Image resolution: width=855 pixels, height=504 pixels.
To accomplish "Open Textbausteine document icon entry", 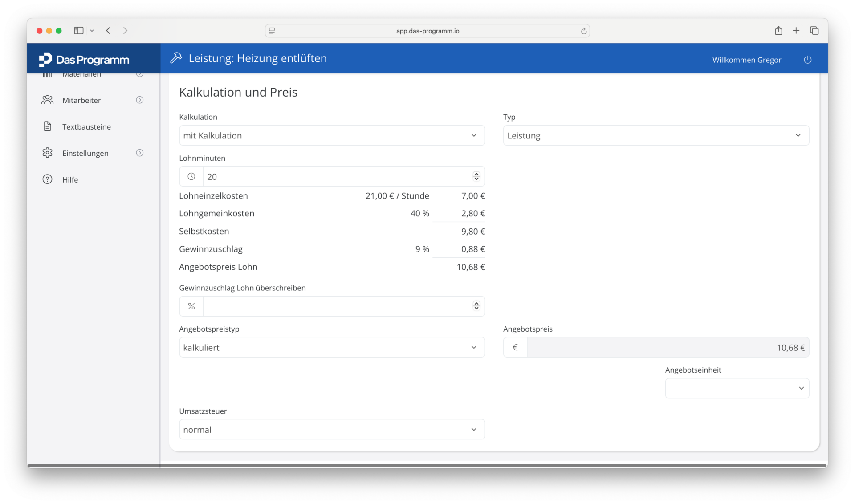I will (48, 126).
